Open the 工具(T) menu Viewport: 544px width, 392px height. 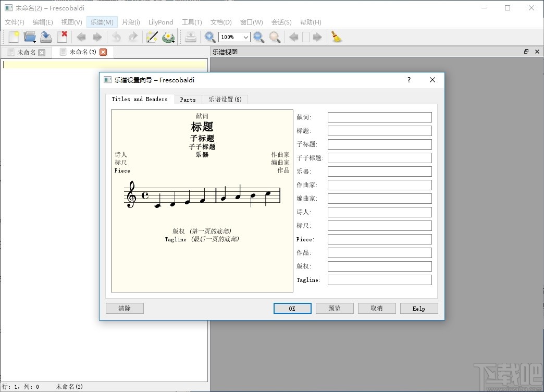click(x=192, y=22)
